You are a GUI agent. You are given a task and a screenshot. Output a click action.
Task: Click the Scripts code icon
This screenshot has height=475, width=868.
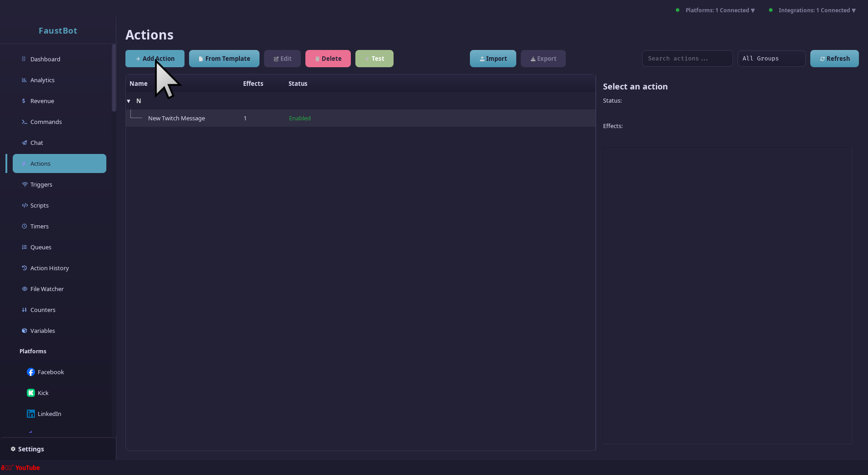[25, 205]
